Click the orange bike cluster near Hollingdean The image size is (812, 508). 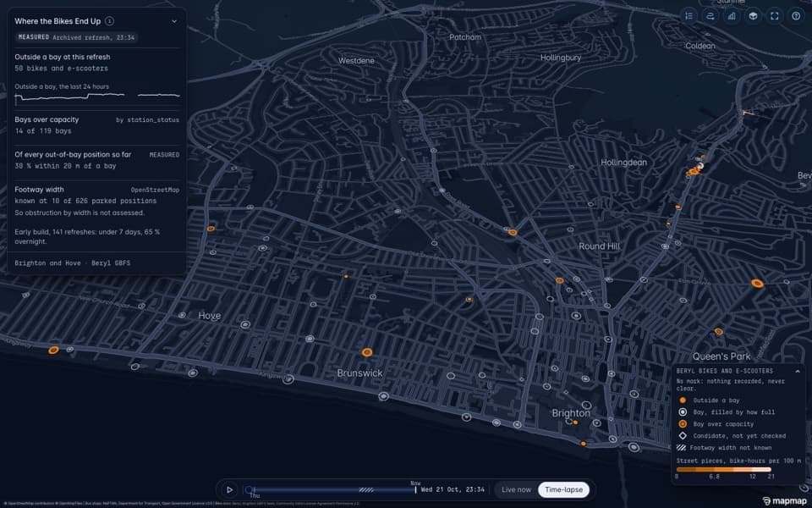pyautogui.click(x=694, y=170)
